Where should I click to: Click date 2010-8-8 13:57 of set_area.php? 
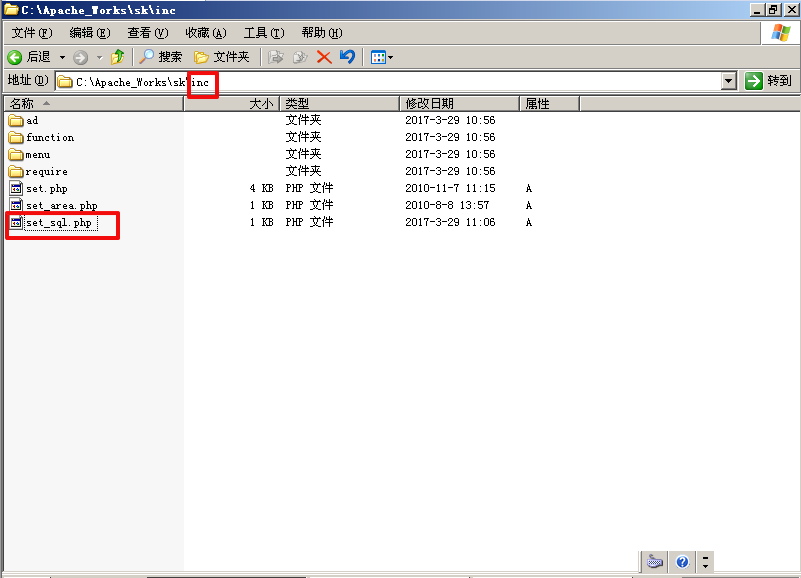click(x=447, y=205)
